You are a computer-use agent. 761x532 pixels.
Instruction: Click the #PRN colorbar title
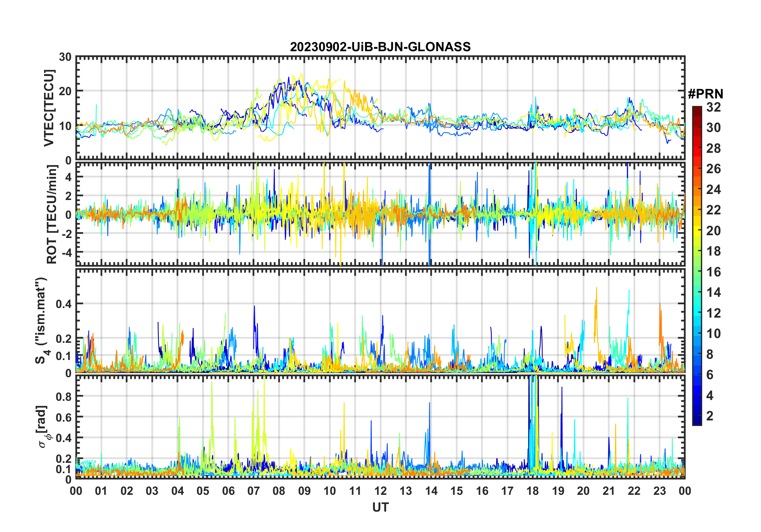click(x=705, y=94)
